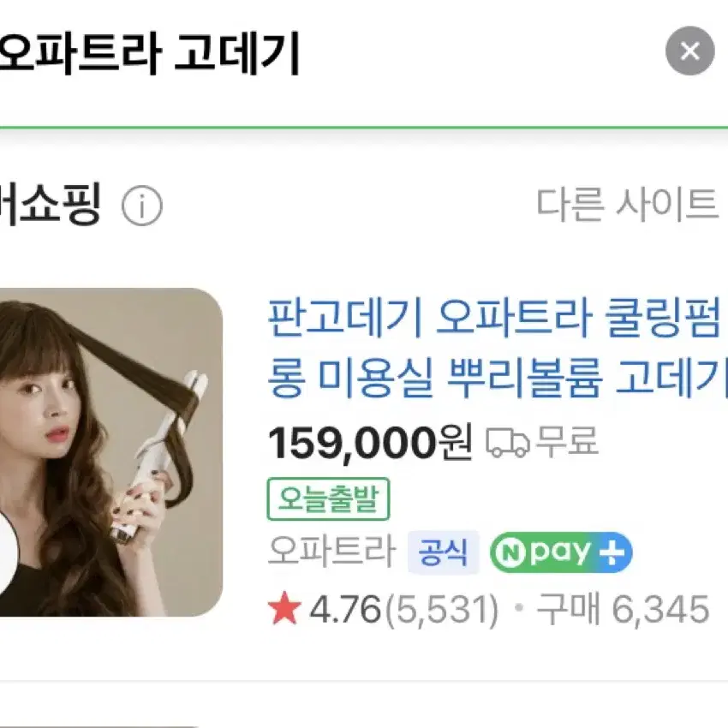728x728 pixels.
Task: Open product title 판고데기 오파트라 쿨링펌
Action: click(493, 318)
